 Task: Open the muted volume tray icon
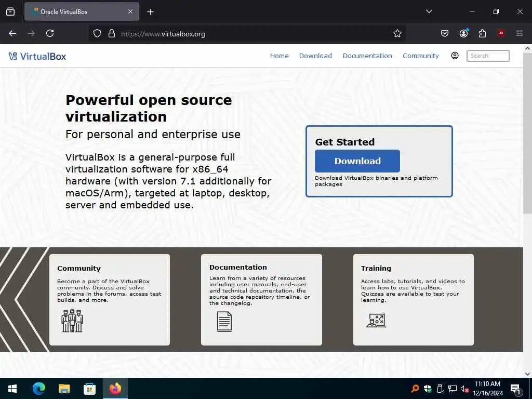(464, 389)
